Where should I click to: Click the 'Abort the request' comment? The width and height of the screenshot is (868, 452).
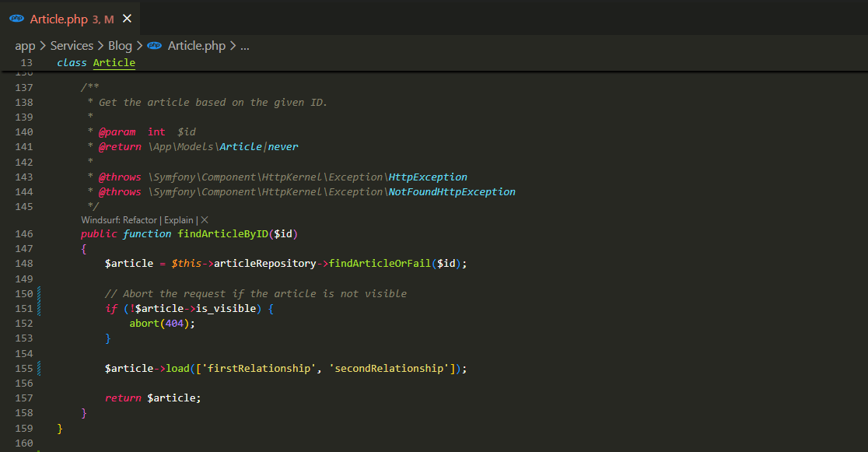(256, 293)
